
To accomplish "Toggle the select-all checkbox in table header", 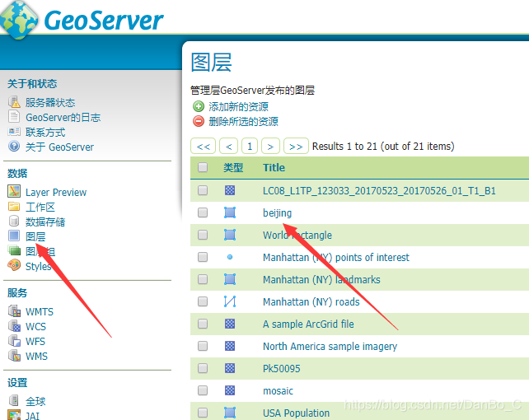I will pyautogui.click(x=203, y=167).
